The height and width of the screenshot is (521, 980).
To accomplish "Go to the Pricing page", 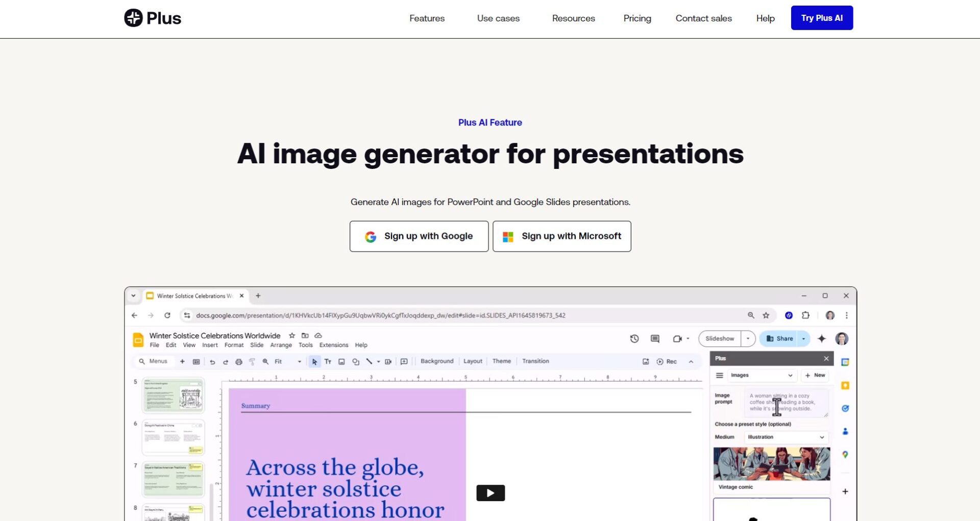I will click(x=637, y=18).
